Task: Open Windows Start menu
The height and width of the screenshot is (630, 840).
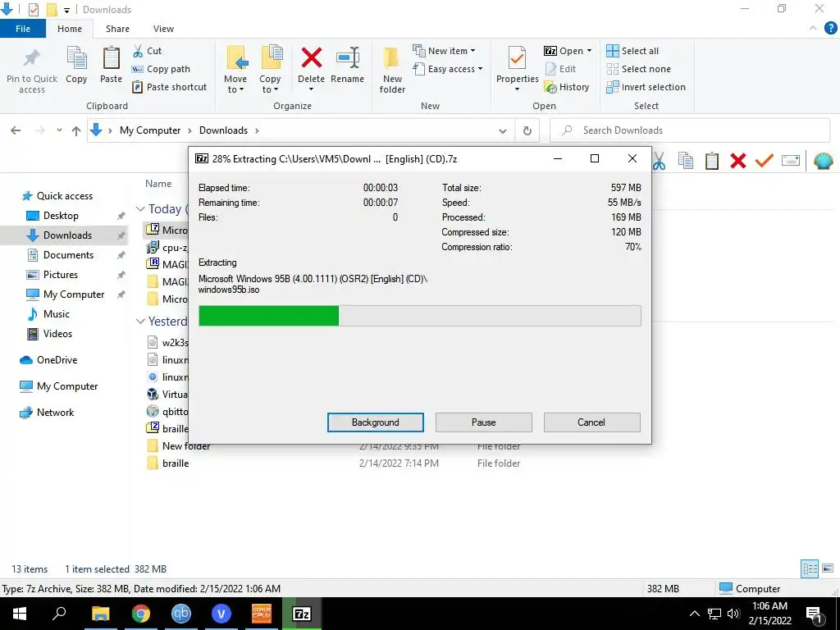Action: tap(20, 614)
